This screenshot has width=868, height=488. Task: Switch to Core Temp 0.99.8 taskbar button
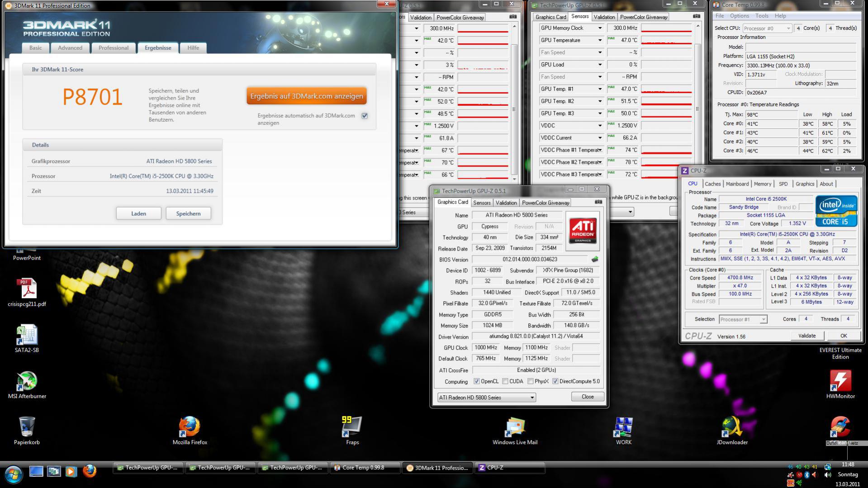tap(365, 468)
